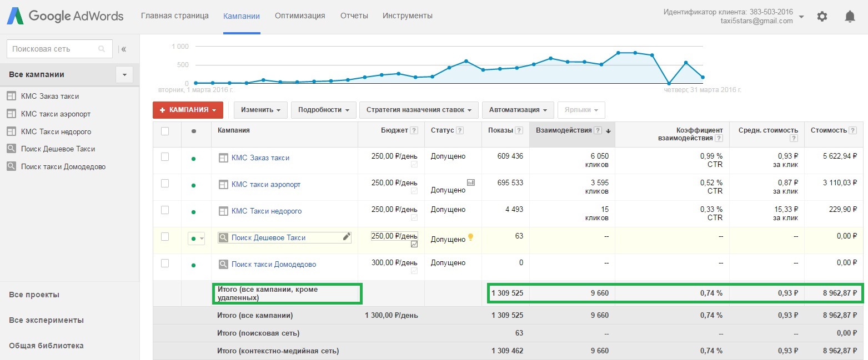Open the notifications bell
Image resolution: width=868 pixels, height=360 pixels.
coord(850,17)
